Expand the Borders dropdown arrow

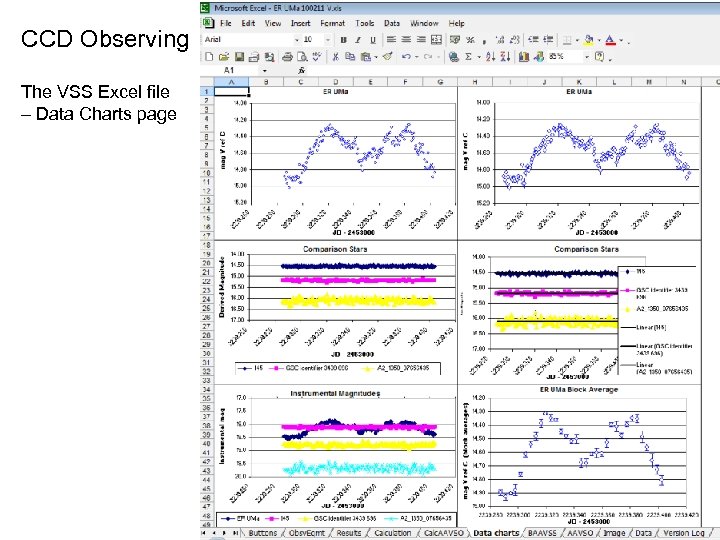(x=577, y=40)
